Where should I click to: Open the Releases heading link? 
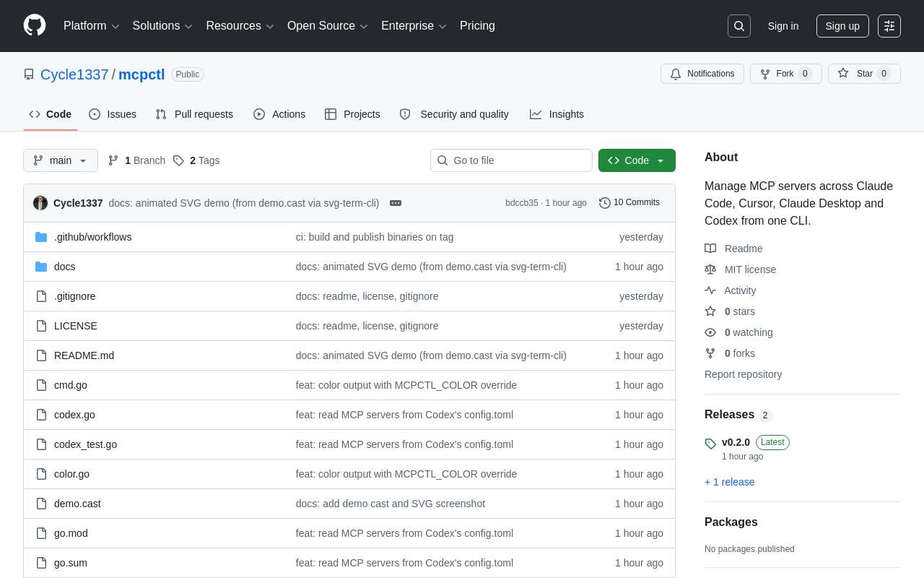pos(738,415)
